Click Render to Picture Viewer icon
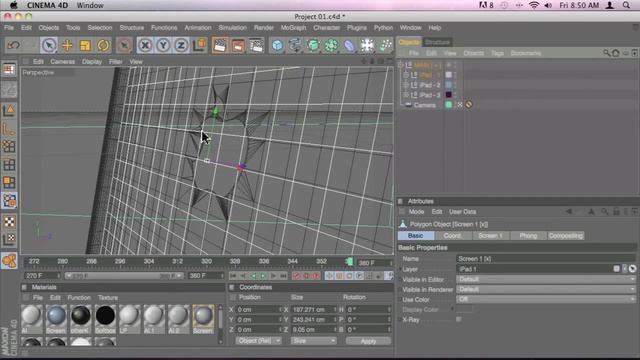Screen dimensions: 640x360 238,45
